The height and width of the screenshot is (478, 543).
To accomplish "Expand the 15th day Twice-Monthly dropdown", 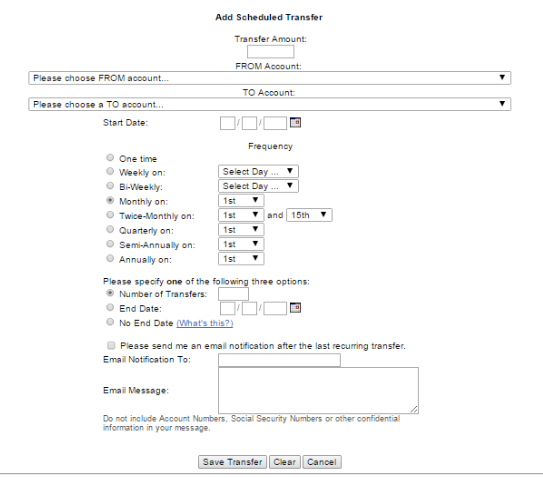I will (309, 215).
